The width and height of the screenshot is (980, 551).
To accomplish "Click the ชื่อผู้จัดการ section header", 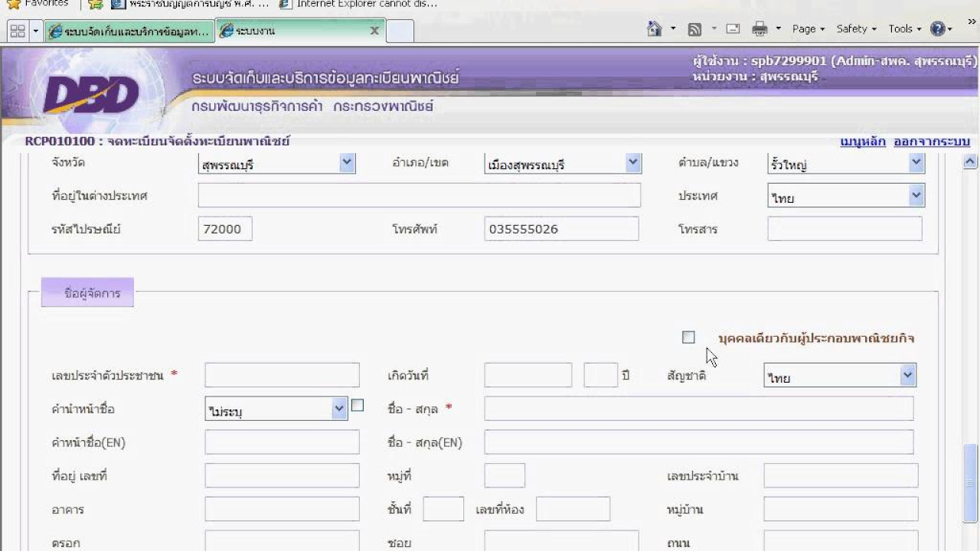I will coord(87,292).
